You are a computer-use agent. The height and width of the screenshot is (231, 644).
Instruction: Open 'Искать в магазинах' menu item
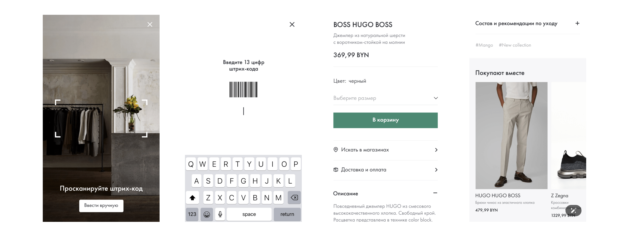click(x=385, y=150)
